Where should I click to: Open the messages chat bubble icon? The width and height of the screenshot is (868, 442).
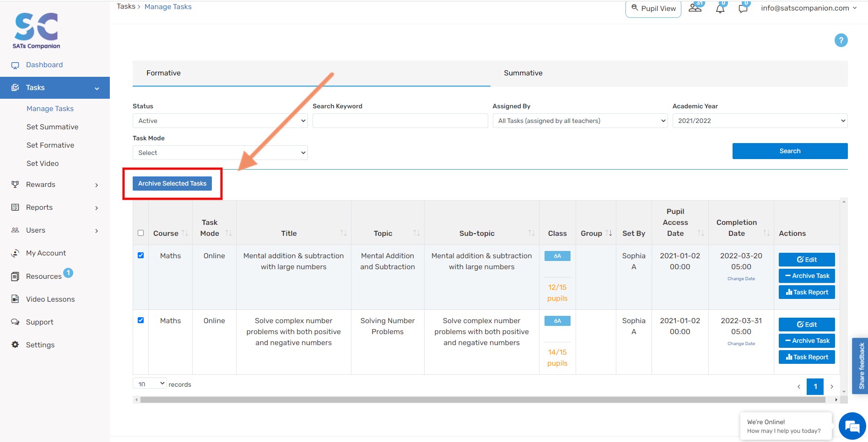coord(743,8)
